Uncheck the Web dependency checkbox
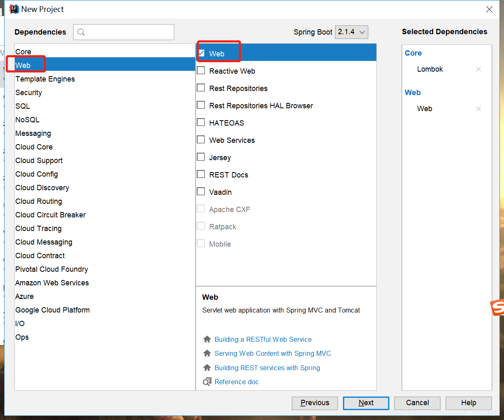504x420 pixels. pos(201,53)
